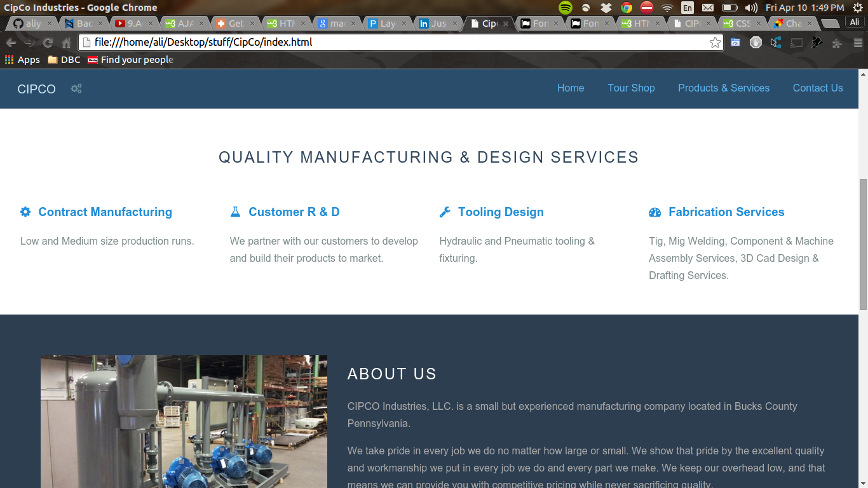Click the mail envelope indicator
The height and width of the screenshot is (488, 868).
click(708, 8)
